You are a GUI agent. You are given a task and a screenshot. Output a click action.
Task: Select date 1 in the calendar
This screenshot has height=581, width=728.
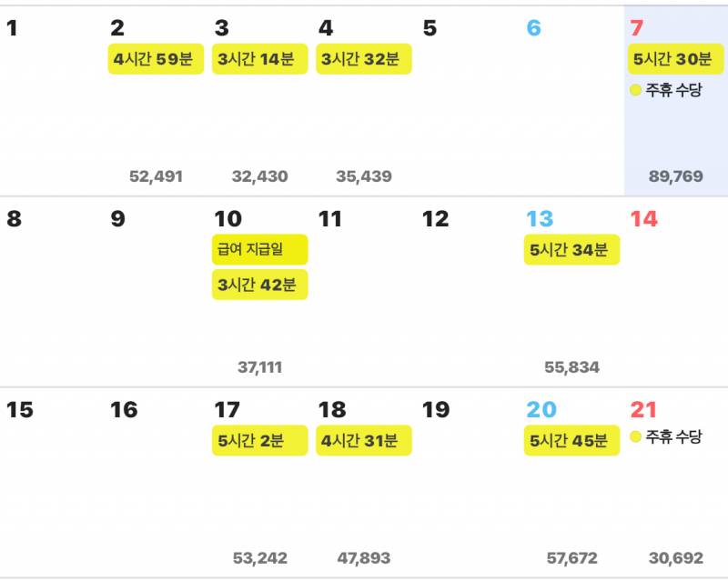pos(12,28)
